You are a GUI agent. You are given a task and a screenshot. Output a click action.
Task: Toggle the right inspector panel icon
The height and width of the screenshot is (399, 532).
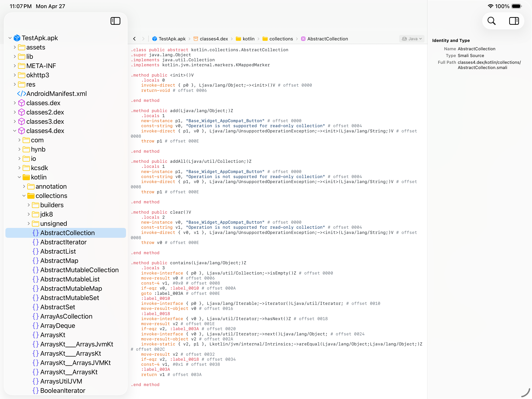[514, 21]
